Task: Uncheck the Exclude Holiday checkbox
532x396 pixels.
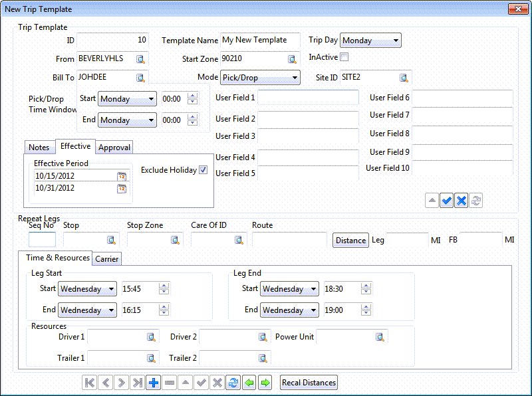Action: [x=203, y=170]
